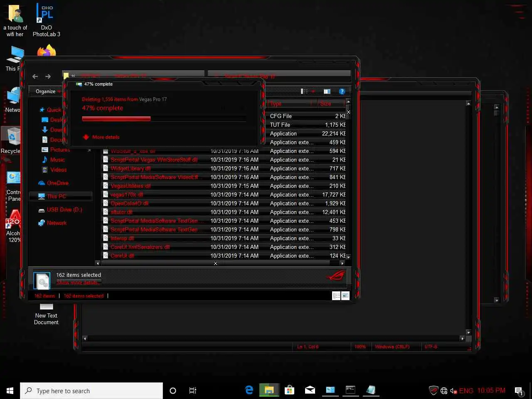The height and width of the screenshot is (399, 532).
Task: Open Music in the navigation pane
Action: (x=57, y=160)
